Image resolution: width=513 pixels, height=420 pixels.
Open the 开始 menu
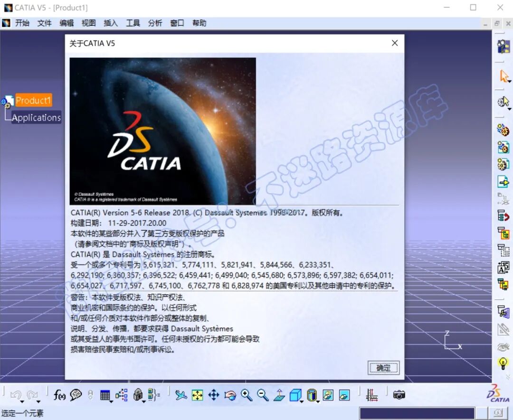pyautogui.click(x=22, y=23)
